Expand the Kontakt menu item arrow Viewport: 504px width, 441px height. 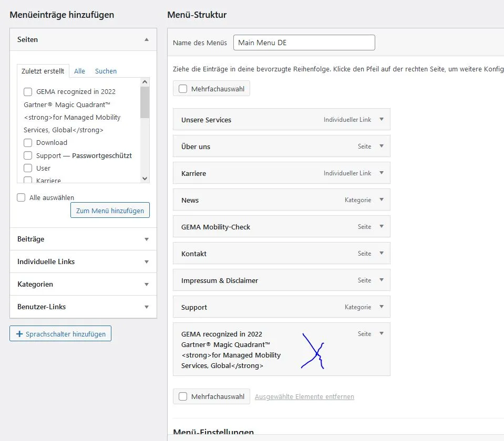tap(382, 253)
